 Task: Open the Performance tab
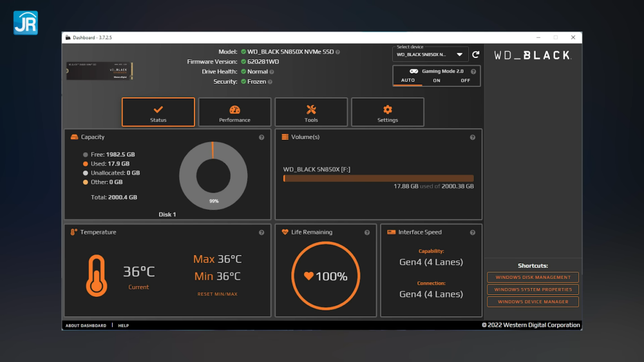pyautogui.click(x=234, y=113)
